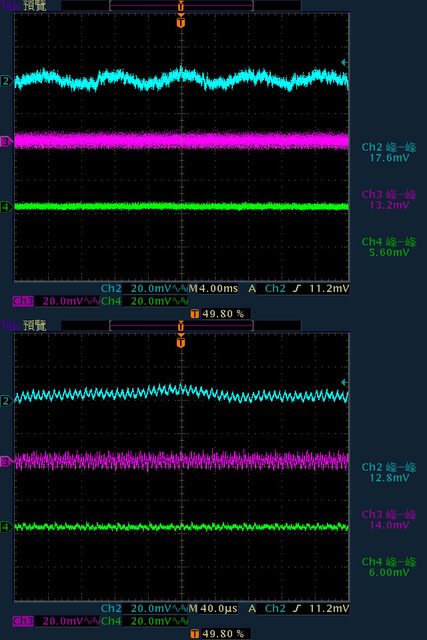Select the magenta Ch3 ground marker in the 4.00ms capture
The width and height of the screenshot is (427, 640).
click(6, 142)
